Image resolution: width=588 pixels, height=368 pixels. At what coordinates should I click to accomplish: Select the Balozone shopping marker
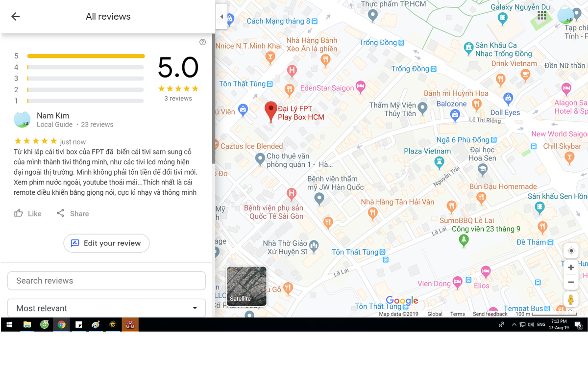(x=455, y=115)
